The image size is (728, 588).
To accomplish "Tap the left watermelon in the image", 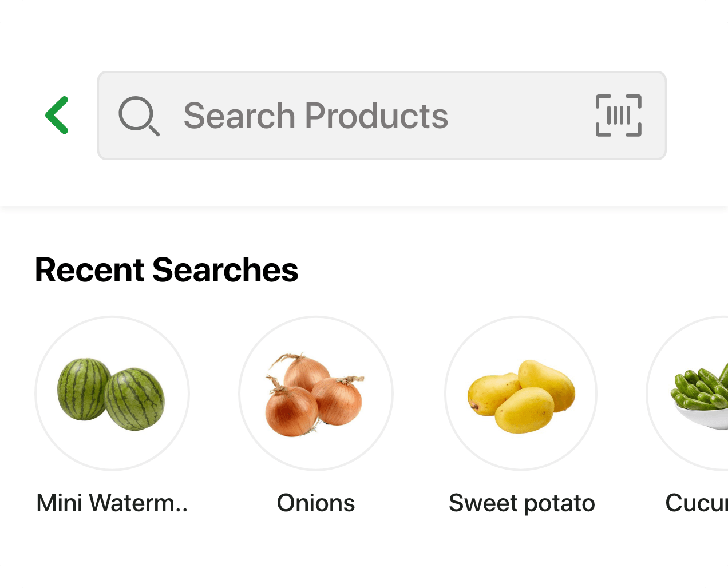I will tap(84, 389).
